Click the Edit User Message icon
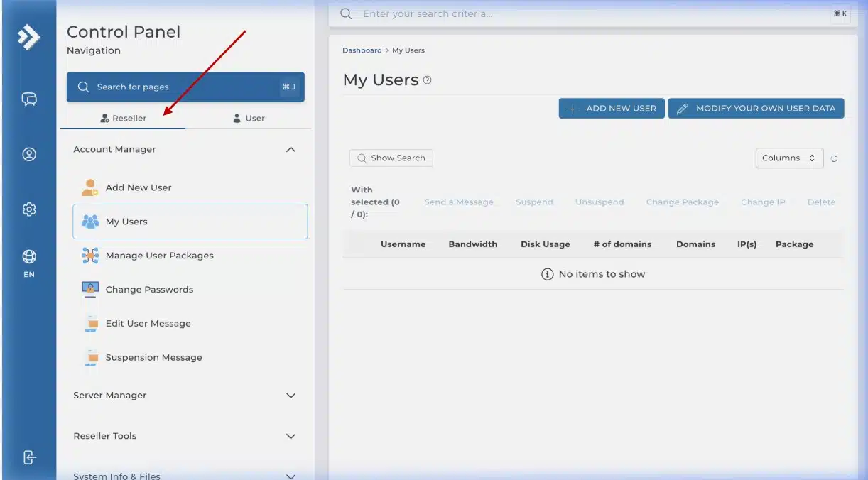 click(x=92, y=323)
